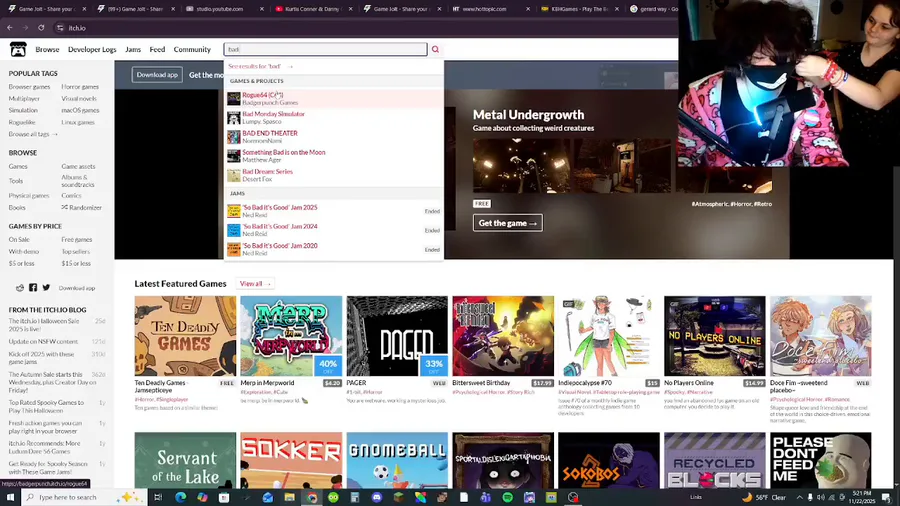Select Bad Dream: Series suggestion
Viewport: 900px width, 506px height.
tap(333, 175)
